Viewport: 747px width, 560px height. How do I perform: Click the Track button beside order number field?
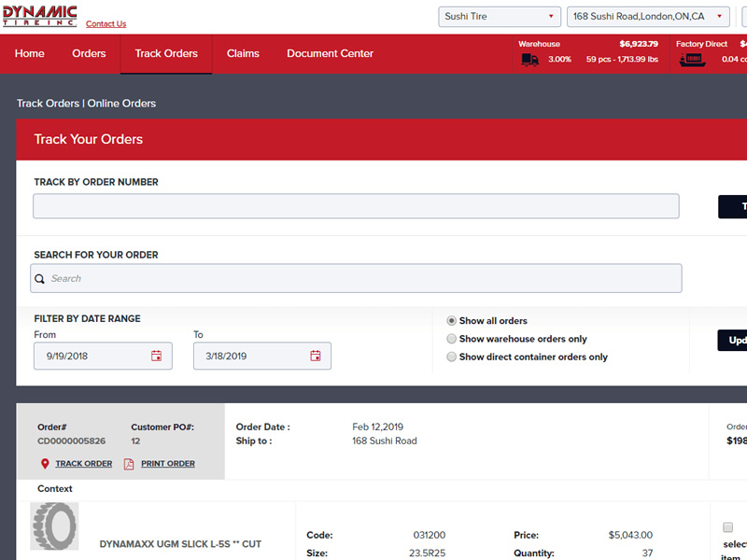click(x=733, y=206)
